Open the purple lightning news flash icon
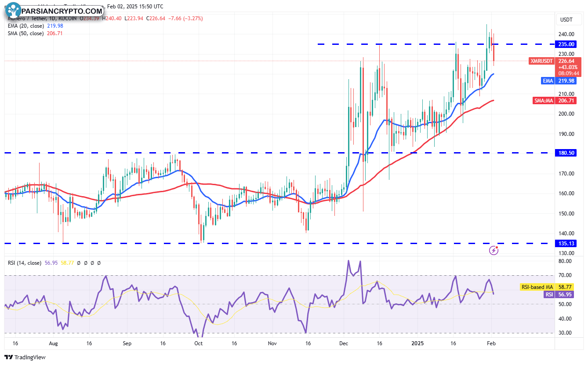The height and width of the screenshot is (365, 588). click(x=494, y=250)
